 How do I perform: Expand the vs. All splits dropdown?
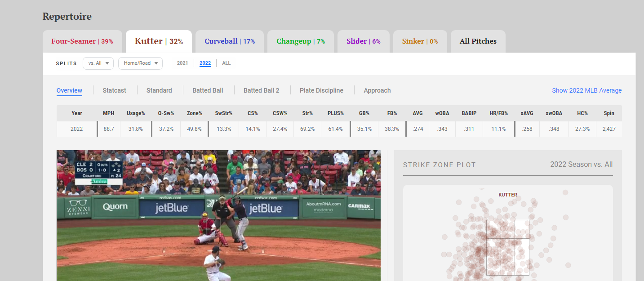coord(98,63)
